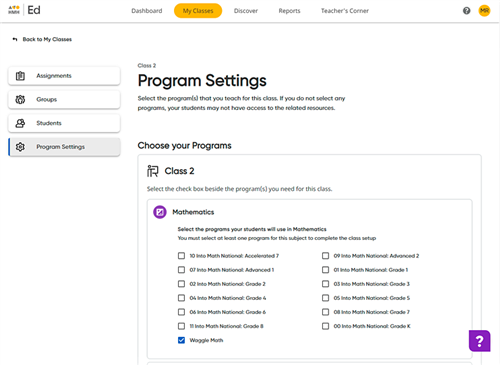Screen dimensions: 500x365
Task: Click the Mathematics section title
Action: click(193, 212)
